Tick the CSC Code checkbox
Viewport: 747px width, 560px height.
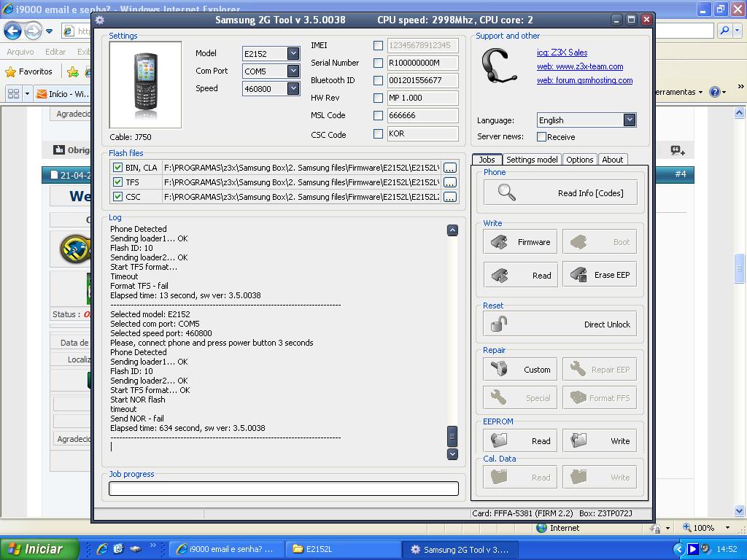click(x=379, y=134)
